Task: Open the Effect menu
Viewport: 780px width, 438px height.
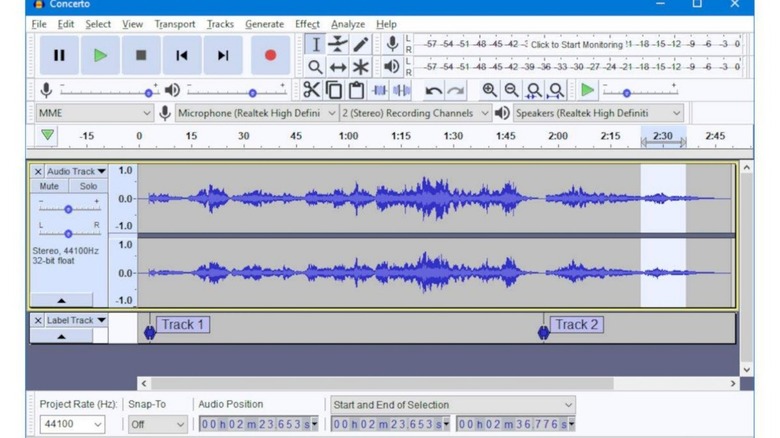Action: 307,24
